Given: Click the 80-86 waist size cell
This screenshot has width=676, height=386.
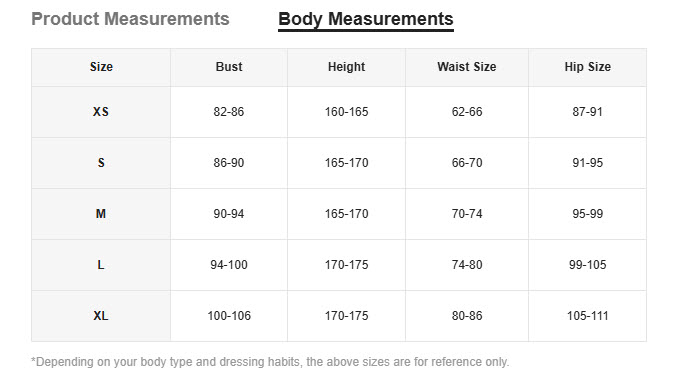Looking at the screenshot, I should [x=467, y=316].
